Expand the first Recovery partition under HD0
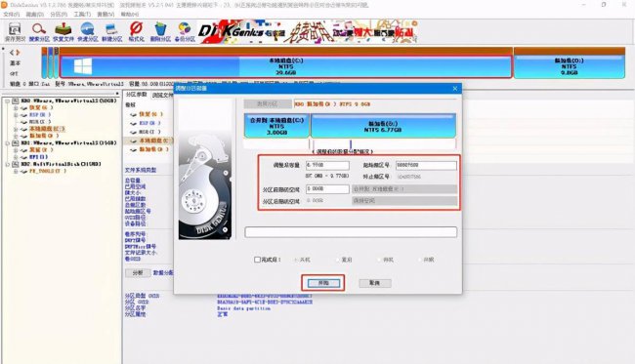The width and height of the screenshot is (635, 364). coord(16,108)
